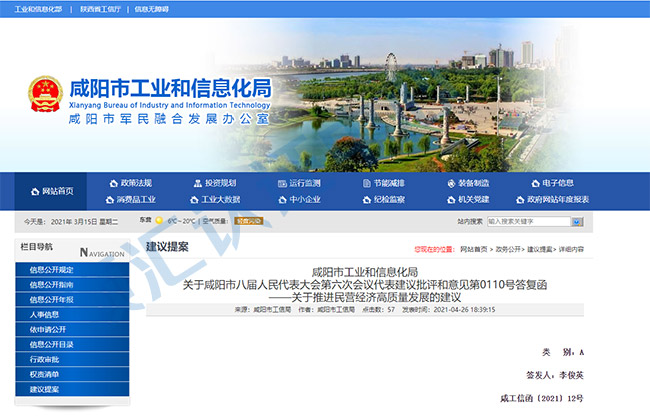Select 行政审批 in the sidebar
The height and width of the screenshot is (418, 650).
pyautogui.click(x=72, y=360)
